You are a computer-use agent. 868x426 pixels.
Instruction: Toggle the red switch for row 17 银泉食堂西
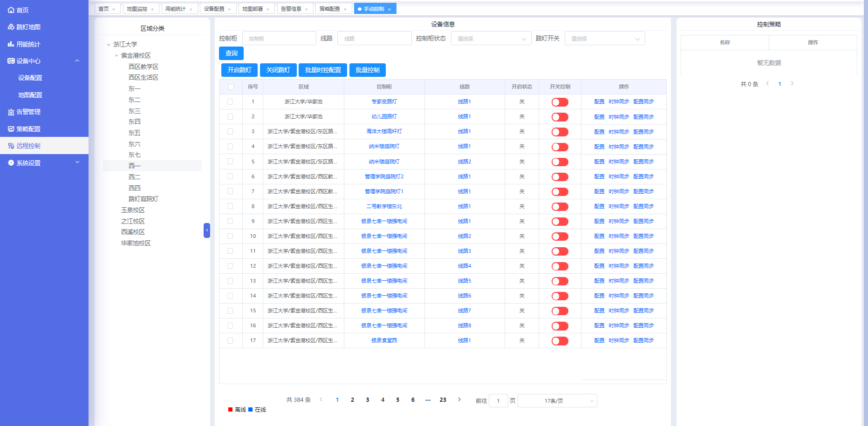(x=560, y=341)
